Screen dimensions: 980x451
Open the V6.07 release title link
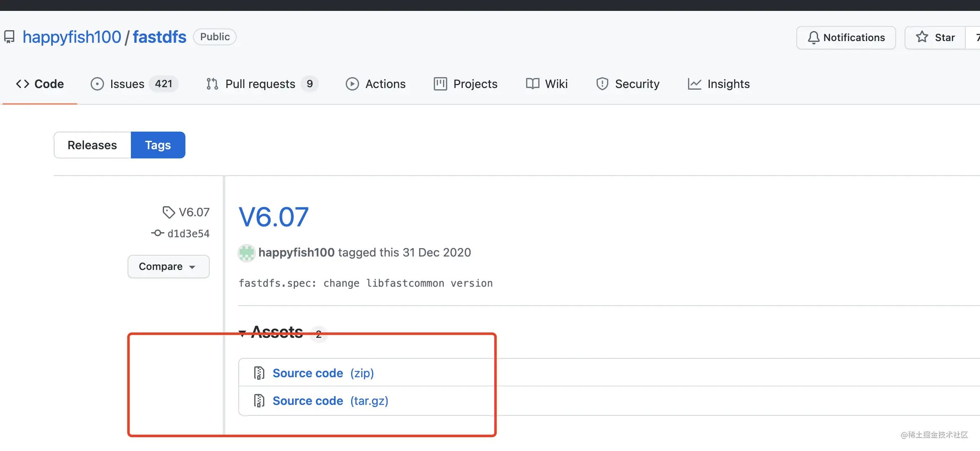click(x=274, y=217)
